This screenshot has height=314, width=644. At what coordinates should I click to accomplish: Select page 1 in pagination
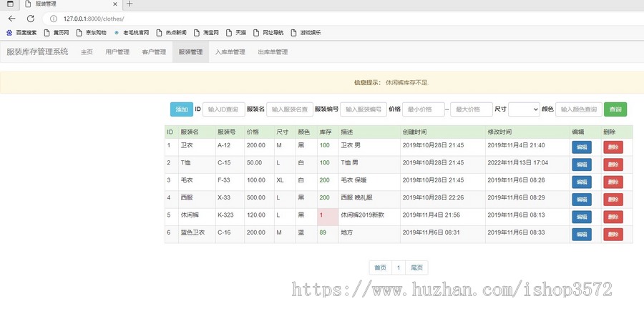tap(399, 268)
